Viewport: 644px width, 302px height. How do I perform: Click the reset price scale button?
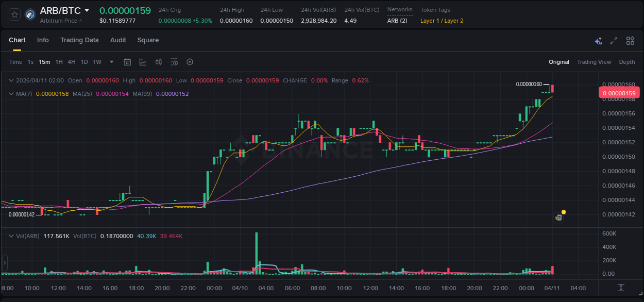(621, 287)
